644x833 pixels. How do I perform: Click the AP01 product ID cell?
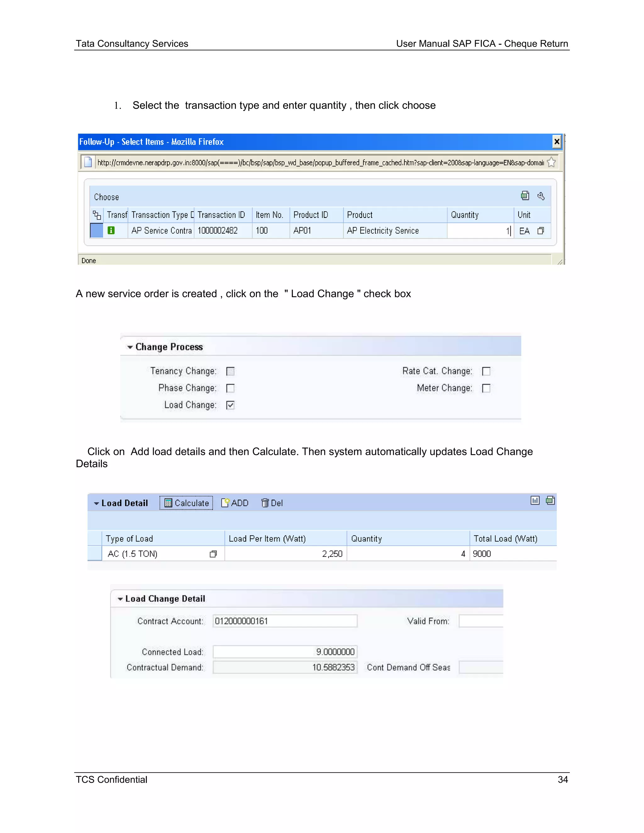[317, 231]
